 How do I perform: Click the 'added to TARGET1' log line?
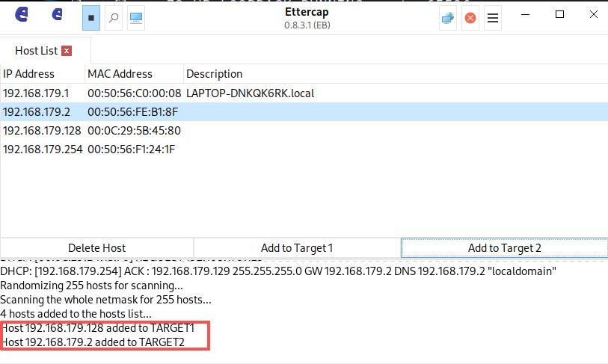[x=98, y=328]
